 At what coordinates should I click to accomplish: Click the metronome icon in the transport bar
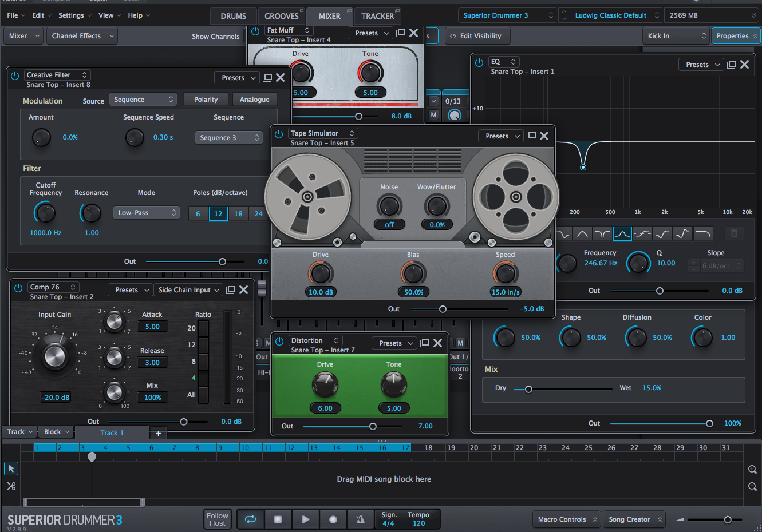360,519
